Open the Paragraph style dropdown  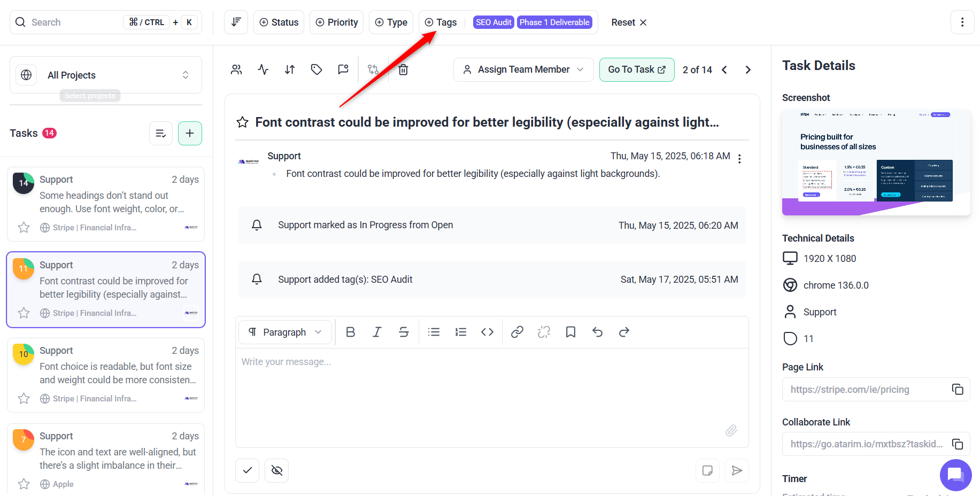pyautogui.click(x=285, y=332)
